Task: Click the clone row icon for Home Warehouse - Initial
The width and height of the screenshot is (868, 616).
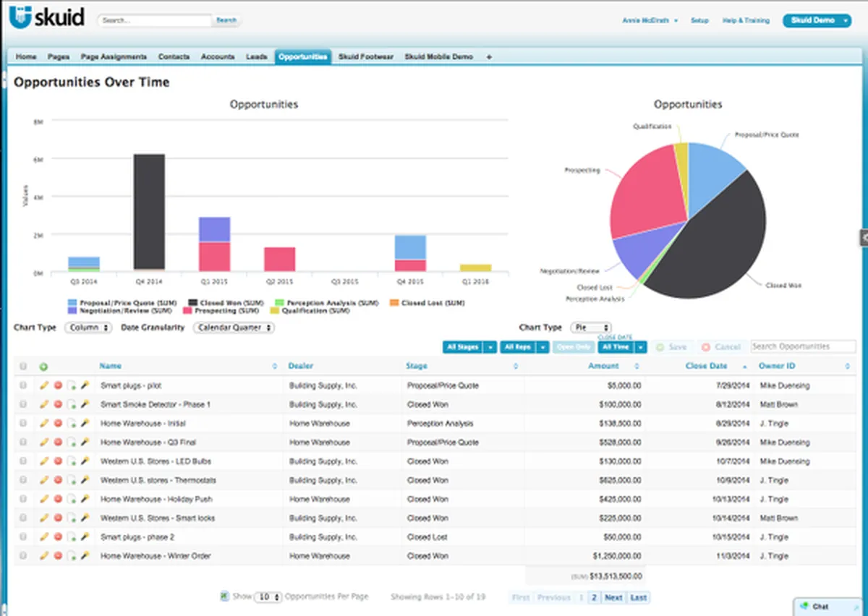Action: pos(72,424)
